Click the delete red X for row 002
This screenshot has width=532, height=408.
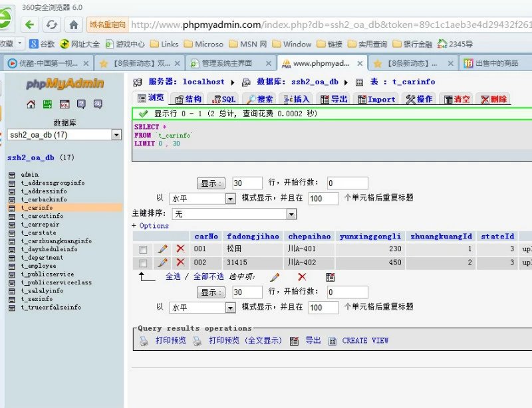[180, 262]
